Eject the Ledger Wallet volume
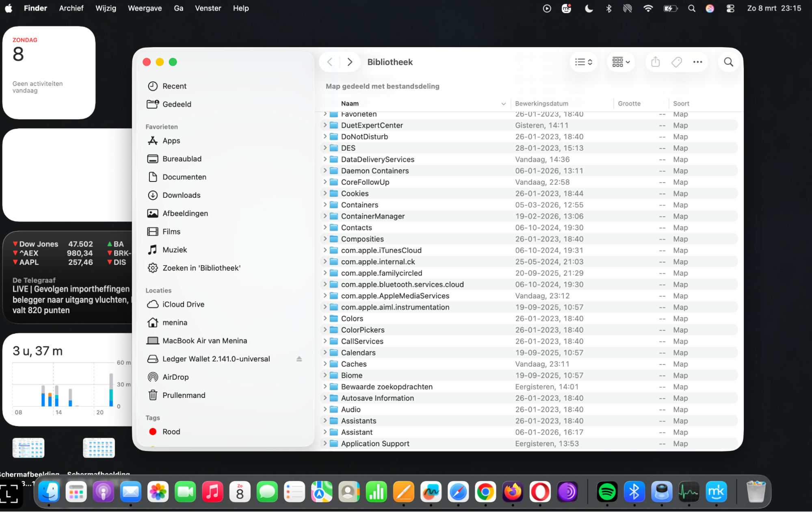This screenshot has height=512, width=812. click(299, 359)
